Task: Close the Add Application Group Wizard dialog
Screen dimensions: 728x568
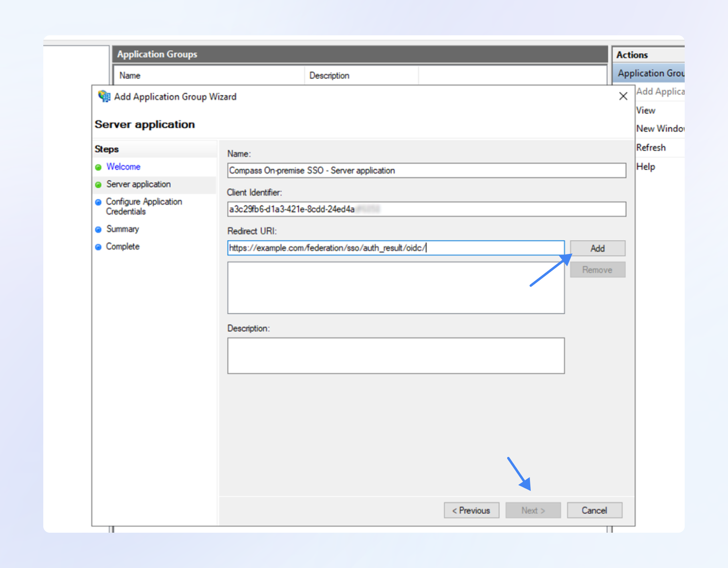Action: tap(623, 96)
